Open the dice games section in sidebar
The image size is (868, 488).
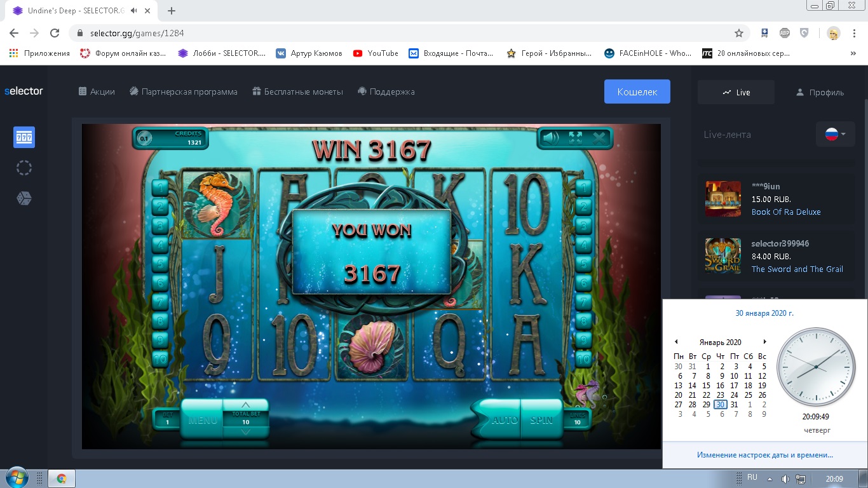(x=24, y=199)
